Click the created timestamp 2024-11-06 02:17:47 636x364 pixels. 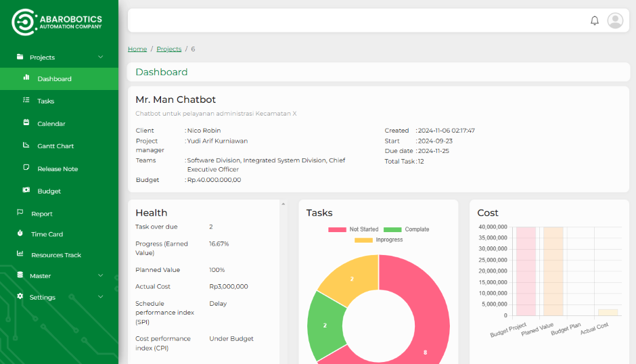tap(446, 131)
